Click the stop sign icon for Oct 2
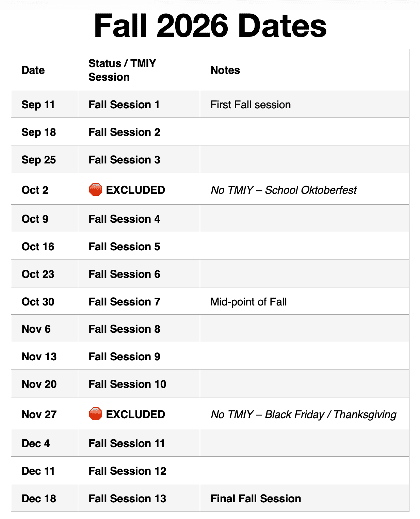Image resolution: width=420 pixels, height=519 pixels. point(95,189)
